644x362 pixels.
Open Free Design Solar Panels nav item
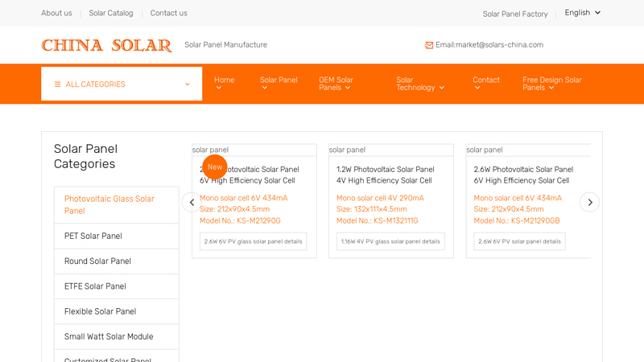coord(552,84)
